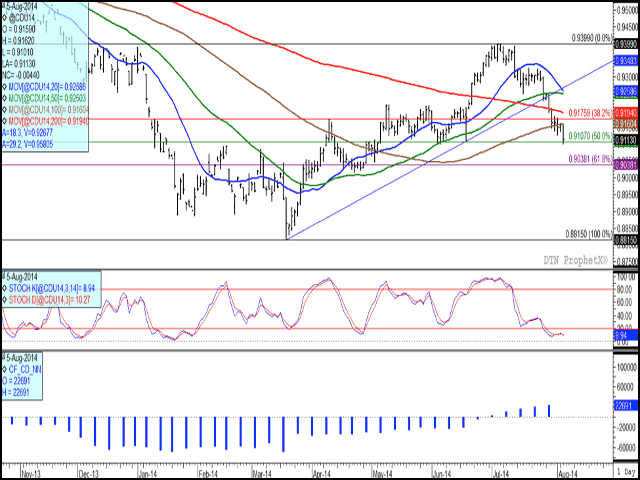640x480 pixels.
Task: Select the A=29.2, V=0.95805 trendline readout
Action: pos(28,144)
